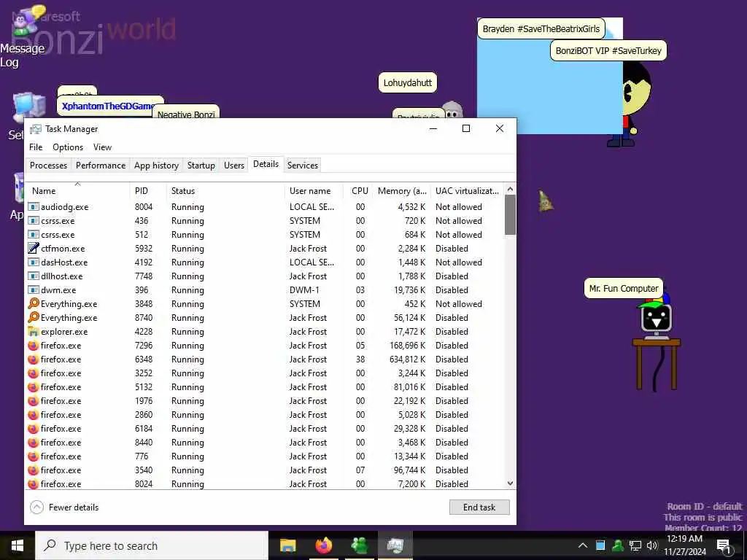Click the ctfmon.exe pen icon
This screenshot has width=747, height=560.
[x=34, y=248]
